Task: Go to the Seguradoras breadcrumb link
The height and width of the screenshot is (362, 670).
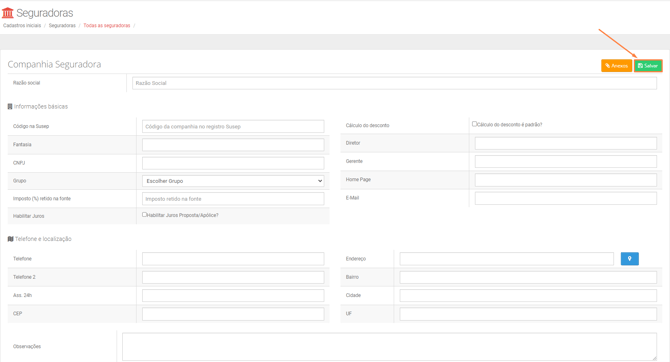Action: 62,26
